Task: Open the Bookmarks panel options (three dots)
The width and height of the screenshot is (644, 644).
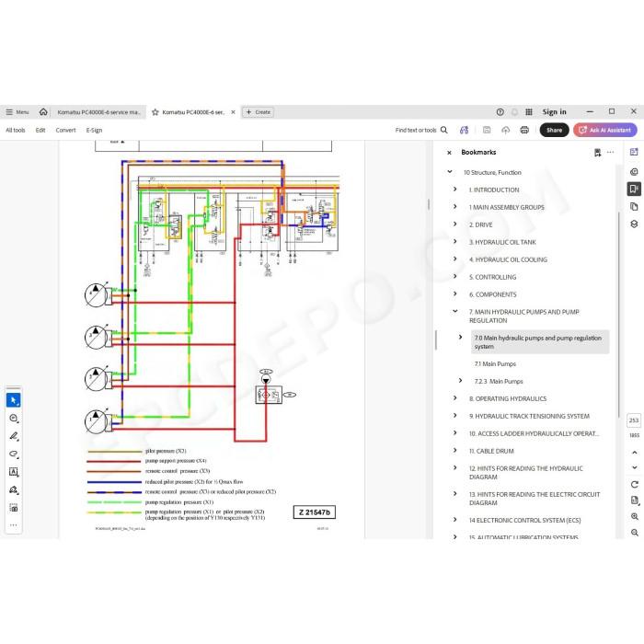Action: pyautogui.click(x=610, y=153)
